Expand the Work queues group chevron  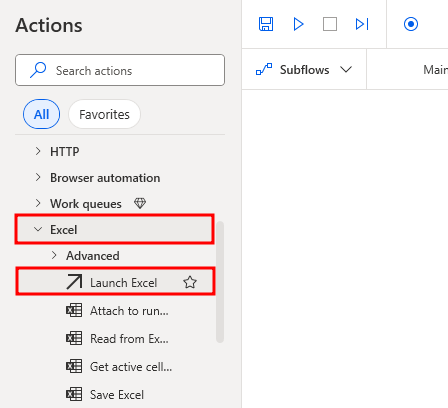point(38,203)
